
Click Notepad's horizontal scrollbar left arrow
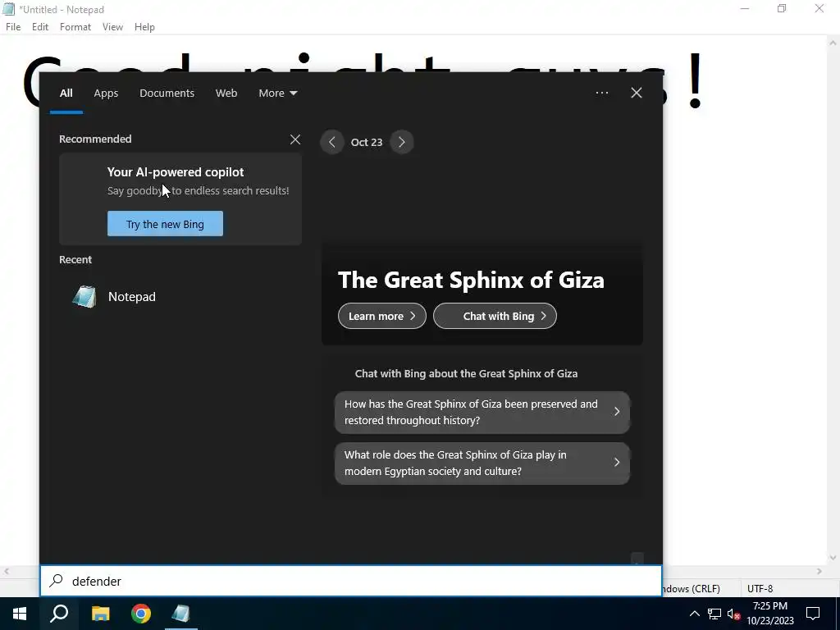(7, 572)
